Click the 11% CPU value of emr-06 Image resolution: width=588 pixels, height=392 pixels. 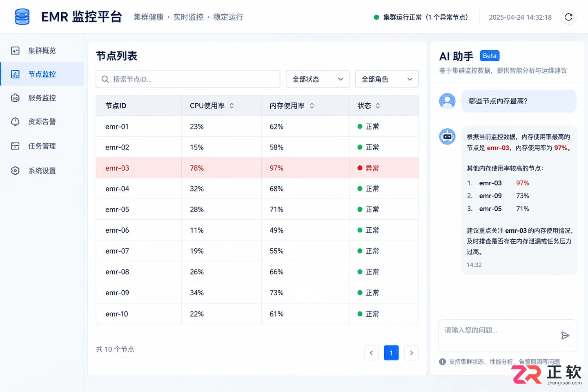pyautogui.click(x=197, y=230)
